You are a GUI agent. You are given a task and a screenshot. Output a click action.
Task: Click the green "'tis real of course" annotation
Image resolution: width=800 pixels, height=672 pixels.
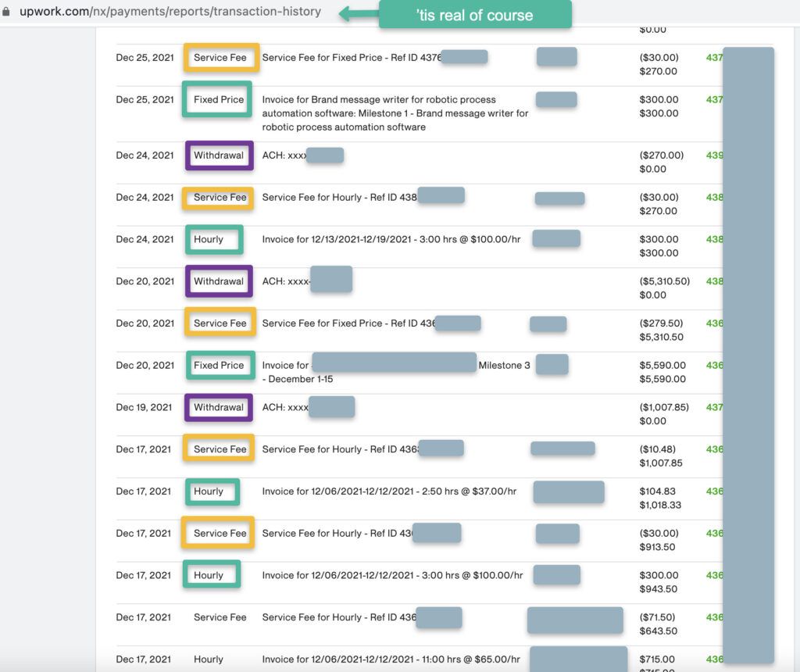tap(474, 15)
